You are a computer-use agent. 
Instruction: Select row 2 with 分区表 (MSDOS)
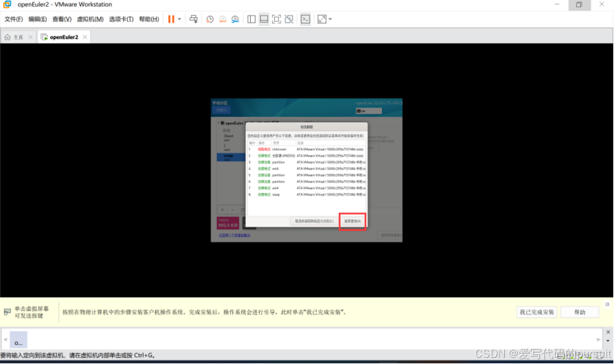[306, 156]
